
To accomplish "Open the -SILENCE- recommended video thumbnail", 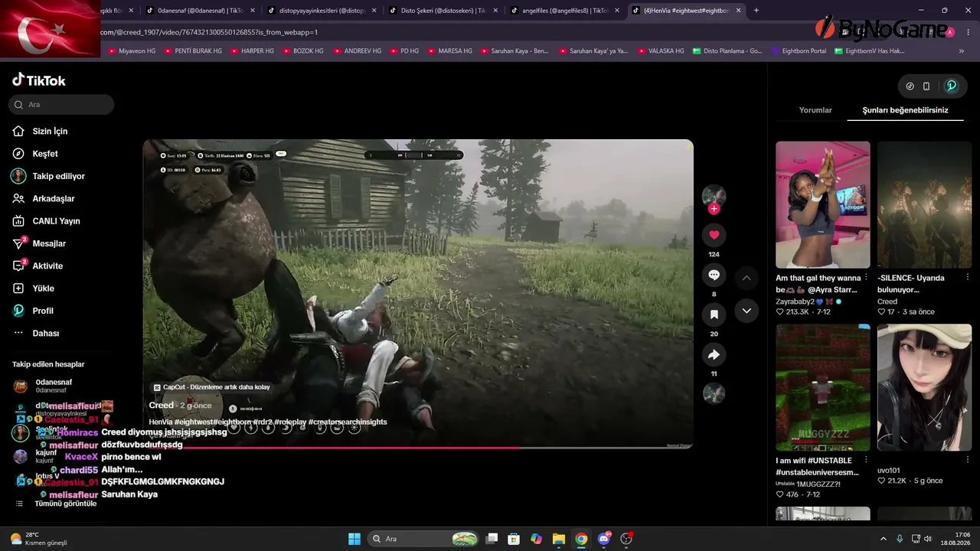I will [x=924, y=204].
